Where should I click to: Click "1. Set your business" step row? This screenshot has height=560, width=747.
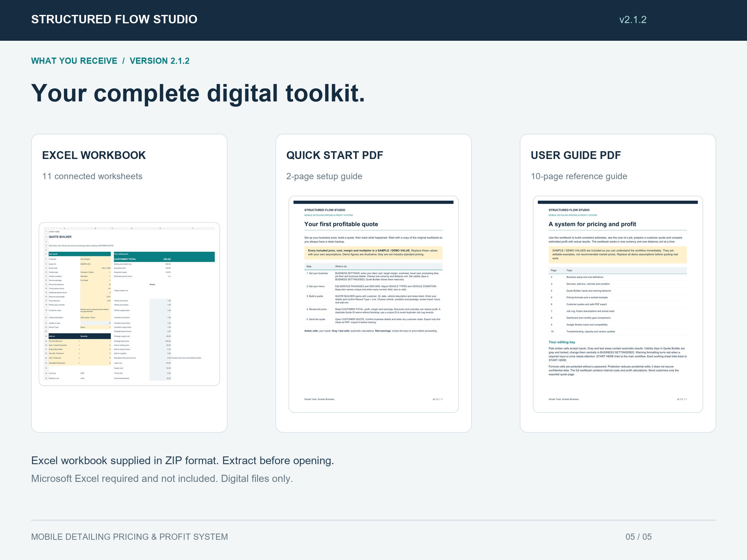point(374,276)
